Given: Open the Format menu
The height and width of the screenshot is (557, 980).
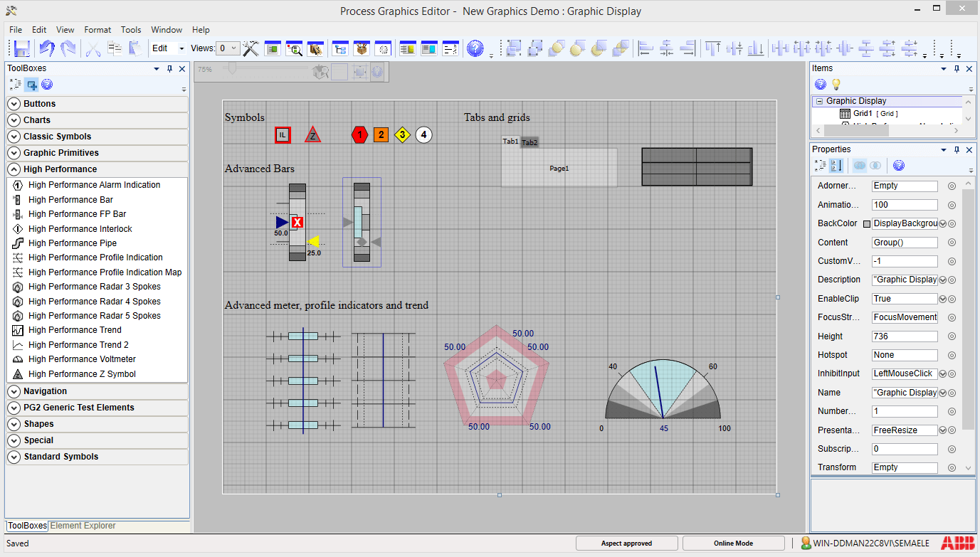Looking at the screenshot, I should 98,30.
